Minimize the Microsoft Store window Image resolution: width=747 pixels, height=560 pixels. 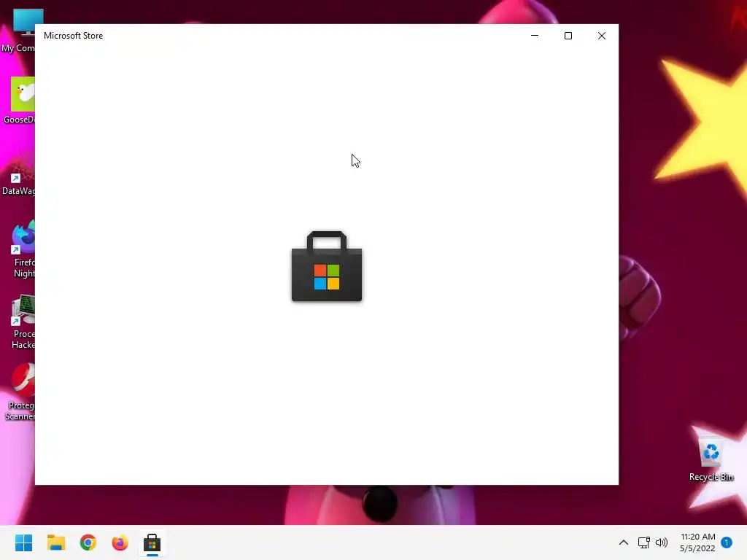535,36
